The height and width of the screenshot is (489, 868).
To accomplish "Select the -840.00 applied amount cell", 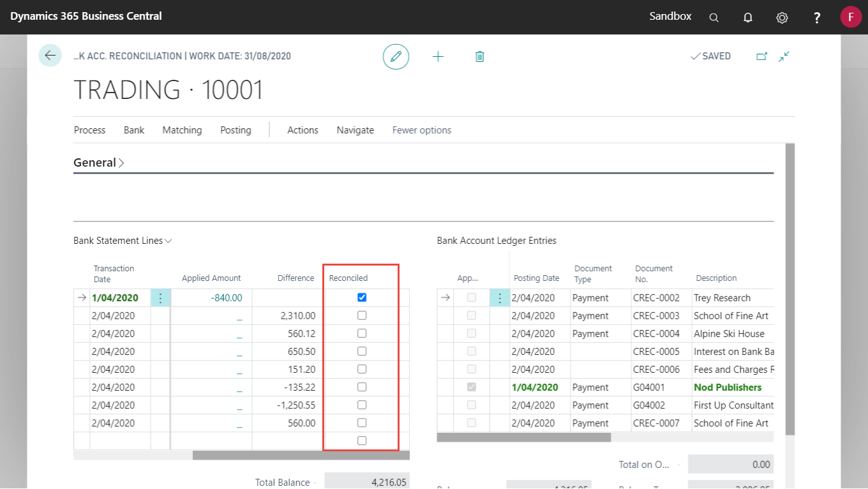I will tap(211, 298).
